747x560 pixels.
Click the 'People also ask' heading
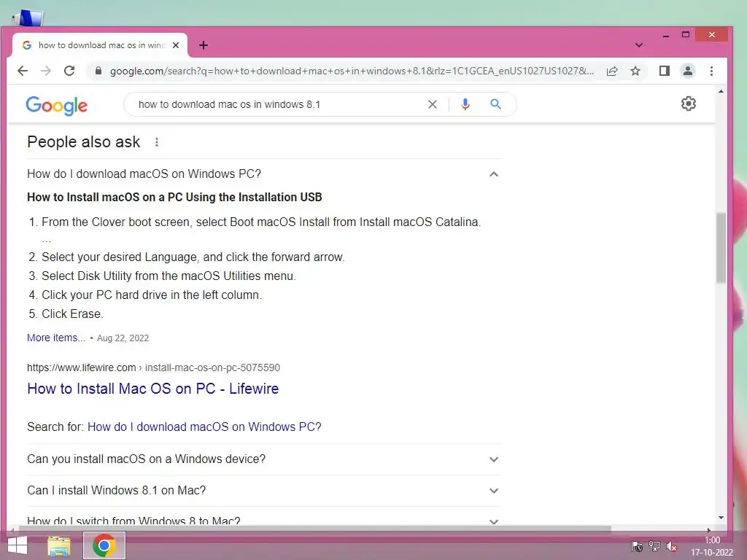[83, 142]
